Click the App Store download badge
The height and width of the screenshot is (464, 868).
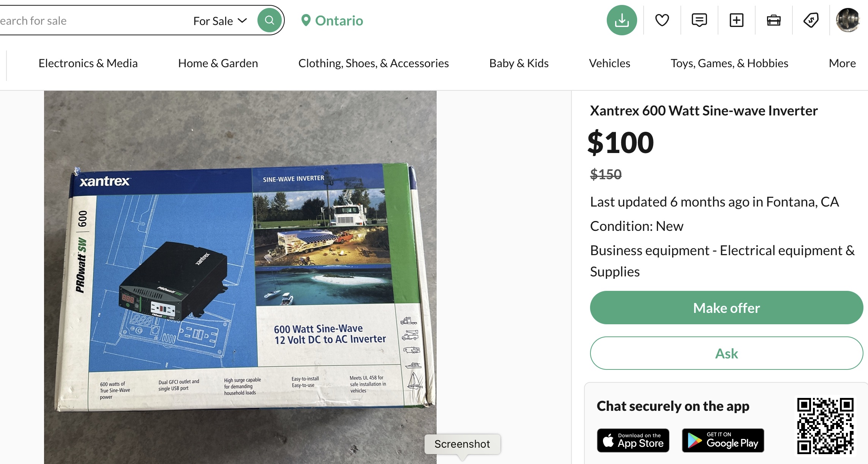click(633, 440)
